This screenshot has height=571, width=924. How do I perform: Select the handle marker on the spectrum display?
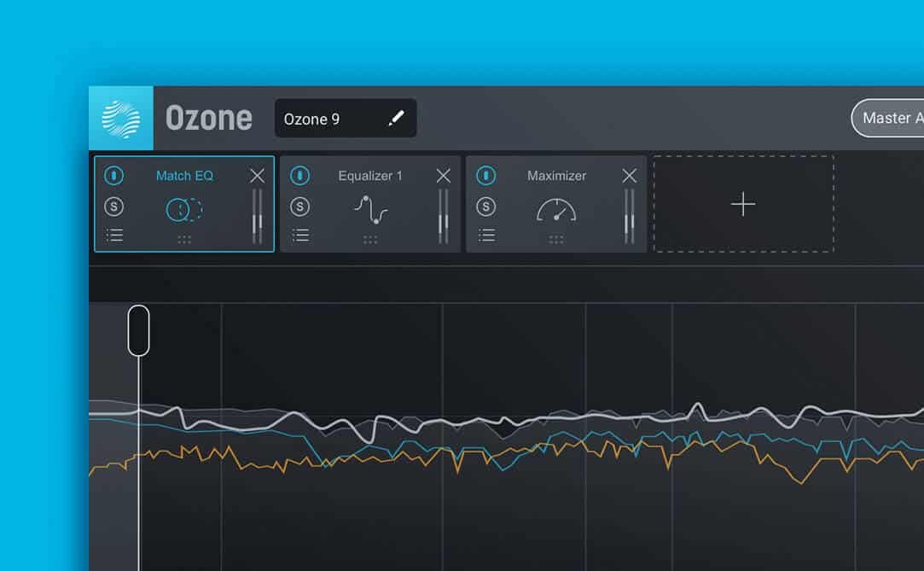tap(139, 329)
